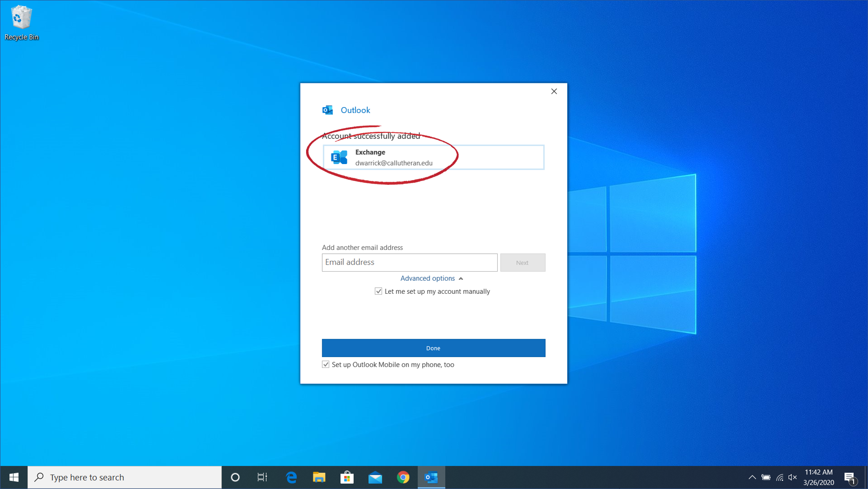The height and width of the screenshot is (489, 868).
Task: Click the Next button
Action: coord(522,263)
